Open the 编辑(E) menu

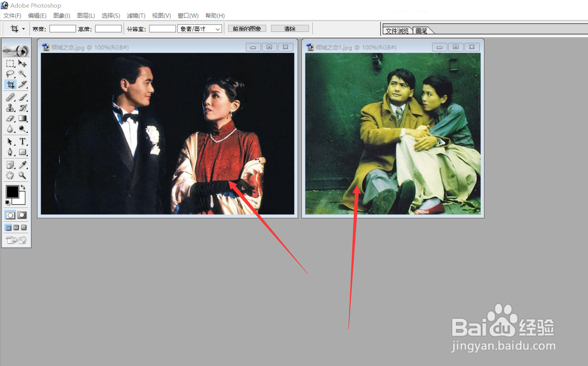[37, 16]
